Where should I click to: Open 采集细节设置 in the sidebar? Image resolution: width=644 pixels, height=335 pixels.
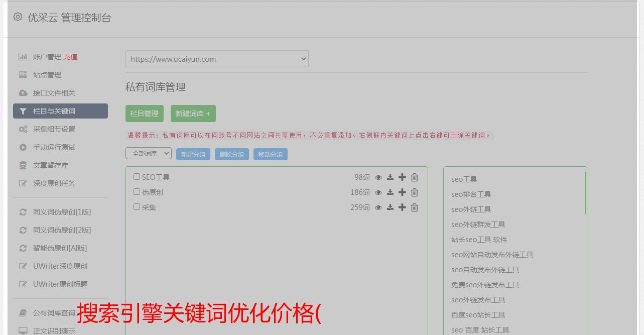54,129
